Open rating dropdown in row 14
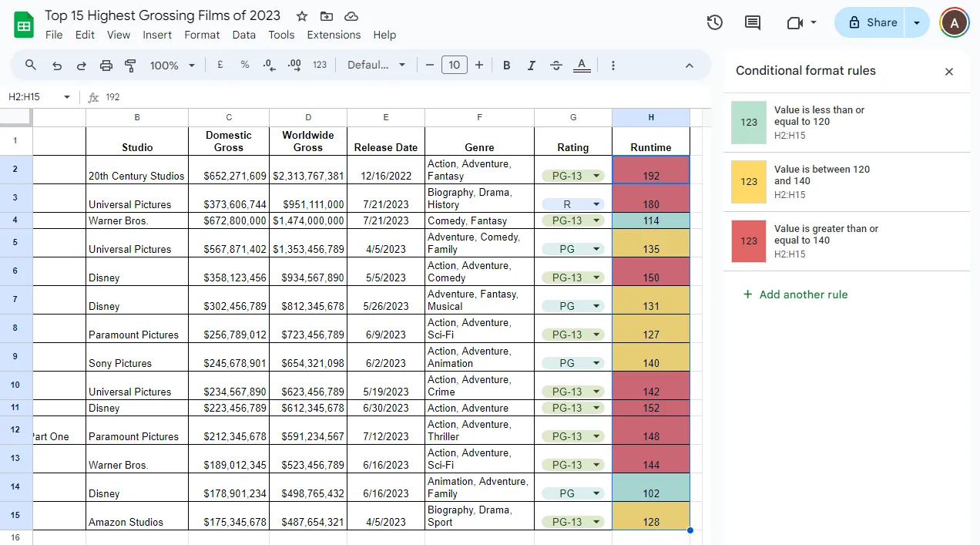This screenshot has width=980, height=545. coord(596,493)
